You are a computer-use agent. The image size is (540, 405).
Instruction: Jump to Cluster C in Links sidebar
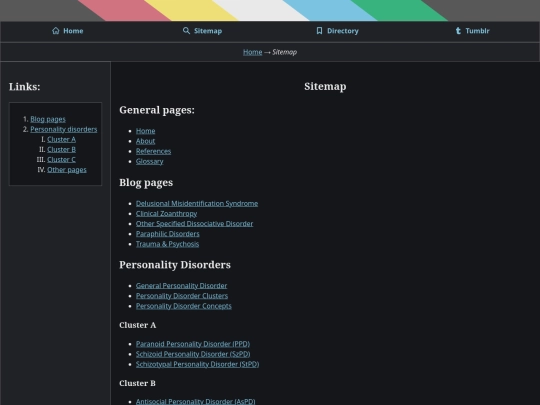pyautogui.click(x=61, y=159)
